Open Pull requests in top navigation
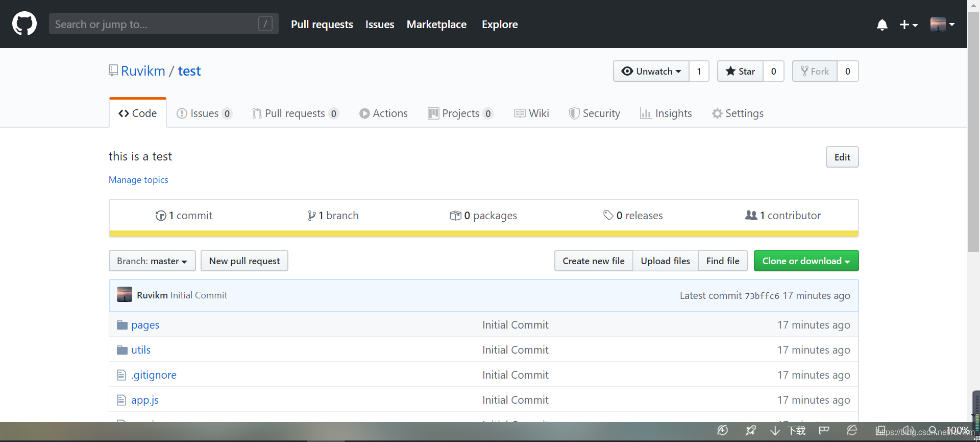 click(322, 25)
